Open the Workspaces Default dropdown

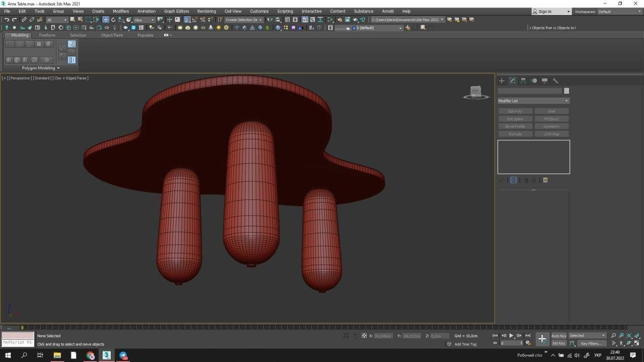(x=619, y=11)
